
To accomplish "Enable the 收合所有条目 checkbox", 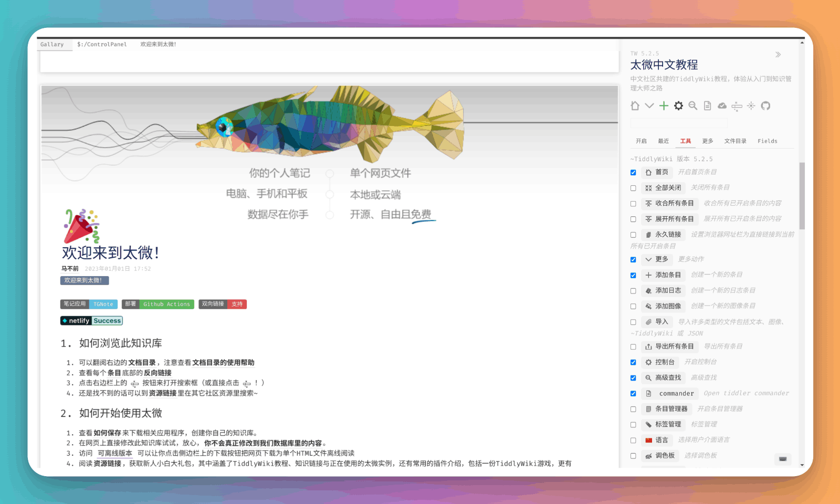I will [633, 204].
